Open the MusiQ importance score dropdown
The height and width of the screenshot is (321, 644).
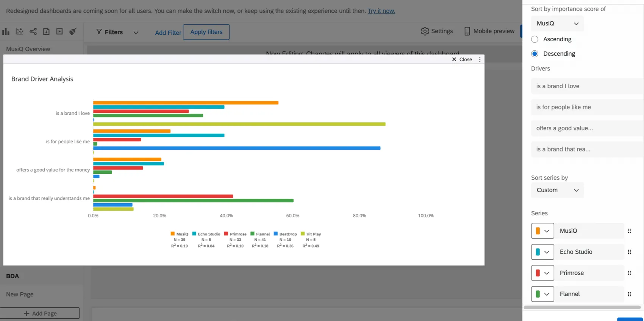click(x=557, y=23)
